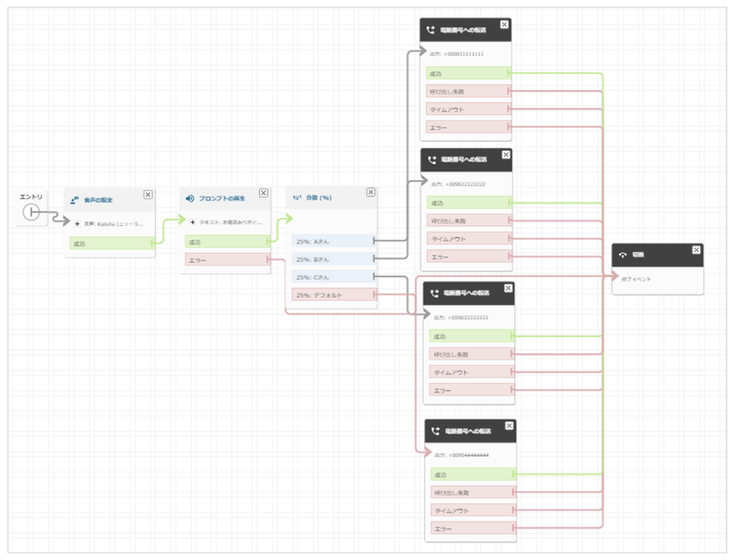
Task: Select エラー branch in プロンプトの再生 block
Action: (228, 260)
